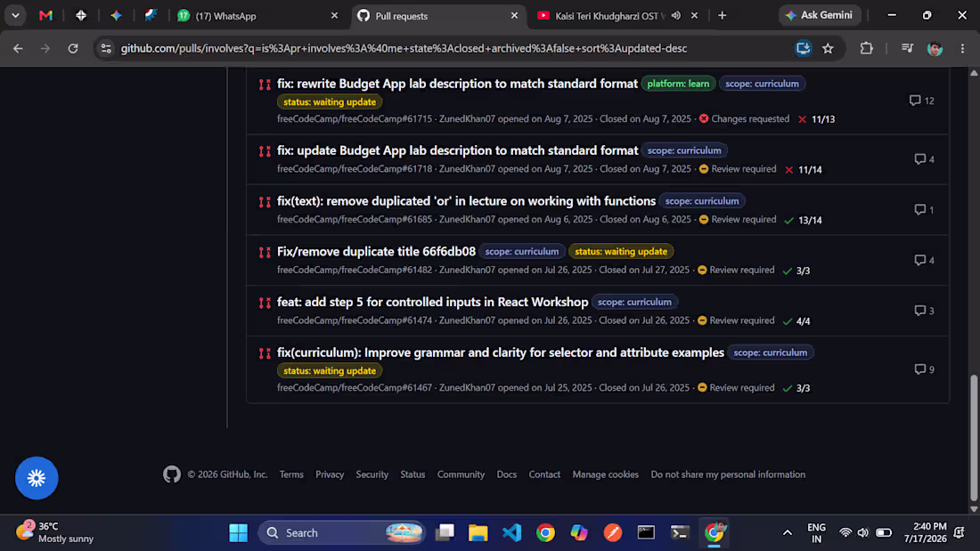Screen dimensions: 980x551
Task: Open comments icon on React Workshop PR
Action: coord(925,311)
